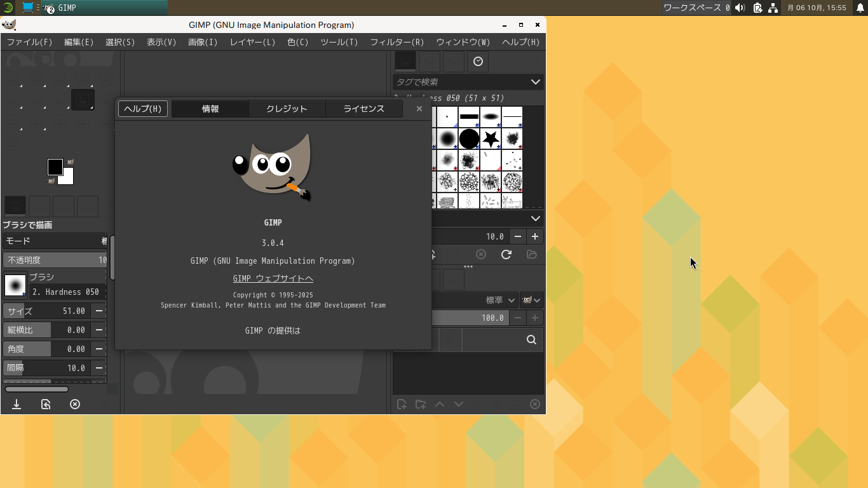Open the GIMP ウェブサイトへ link

pos(273,278)
